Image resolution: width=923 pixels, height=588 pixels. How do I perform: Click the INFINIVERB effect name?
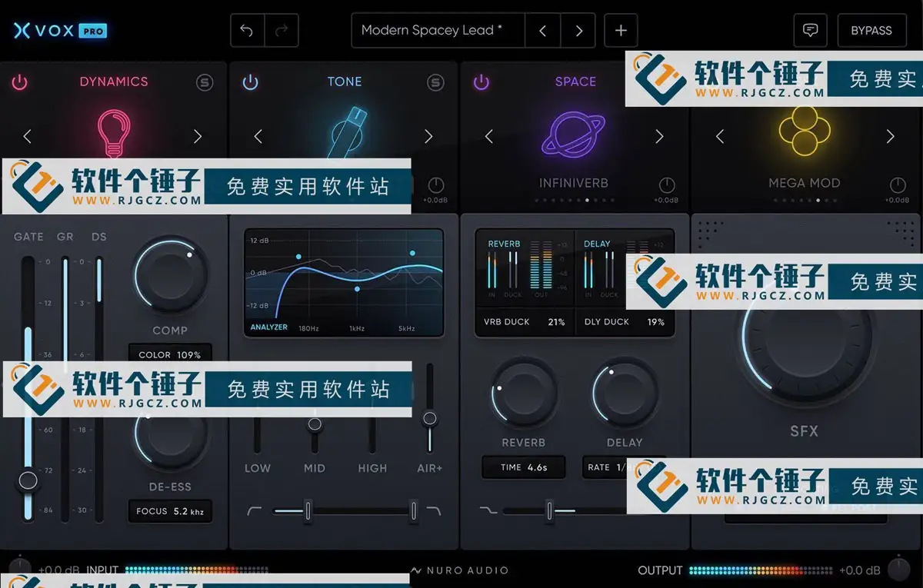574,184
